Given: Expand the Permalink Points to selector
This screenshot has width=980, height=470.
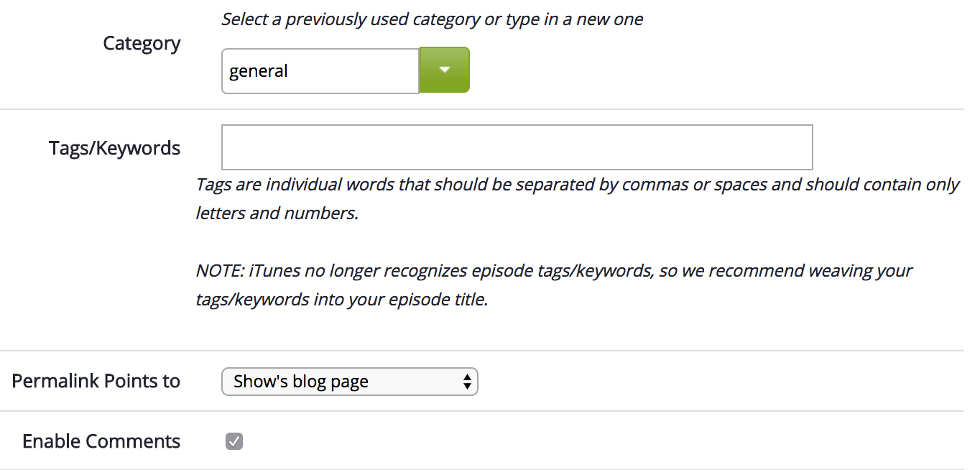Looking at the screenshot, I should point(349,382).
